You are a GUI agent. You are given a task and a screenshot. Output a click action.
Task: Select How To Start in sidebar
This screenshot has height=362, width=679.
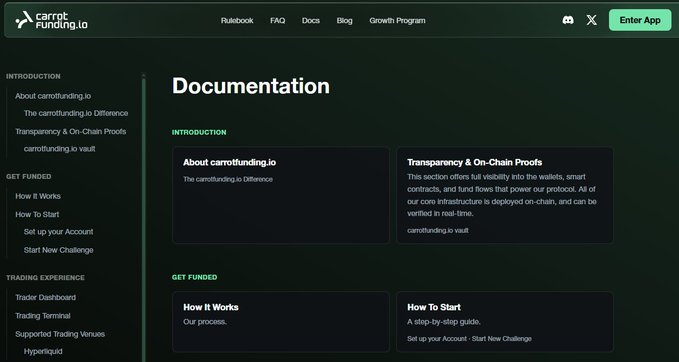pyautogui.click(x=37, y=214)
